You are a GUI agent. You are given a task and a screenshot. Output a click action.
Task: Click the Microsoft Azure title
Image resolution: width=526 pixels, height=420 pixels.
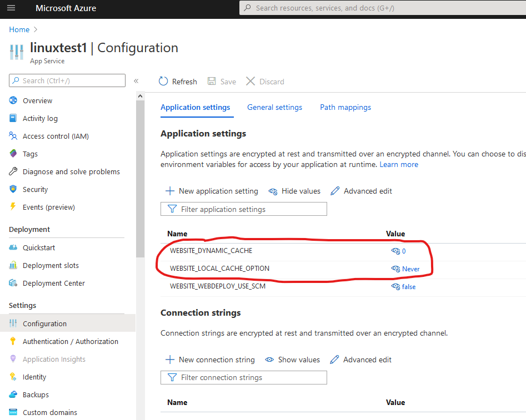pyautogui.click(x=66, y=8)
